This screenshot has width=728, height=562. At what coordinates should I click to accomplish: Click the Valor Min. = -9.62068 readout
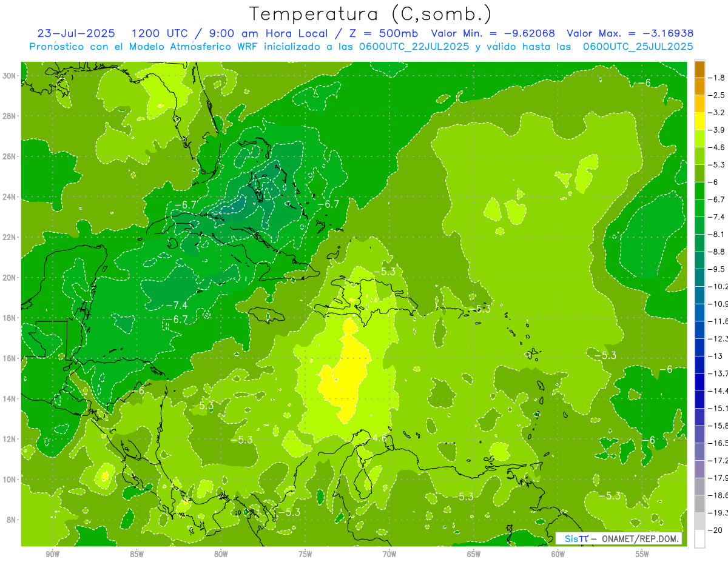coord(493,33)
